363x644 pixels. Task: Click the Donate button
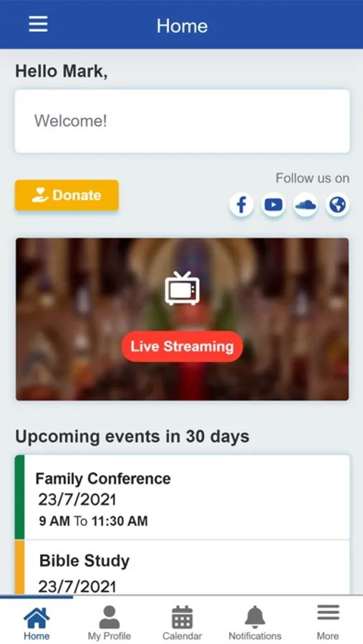coord(67,195)
